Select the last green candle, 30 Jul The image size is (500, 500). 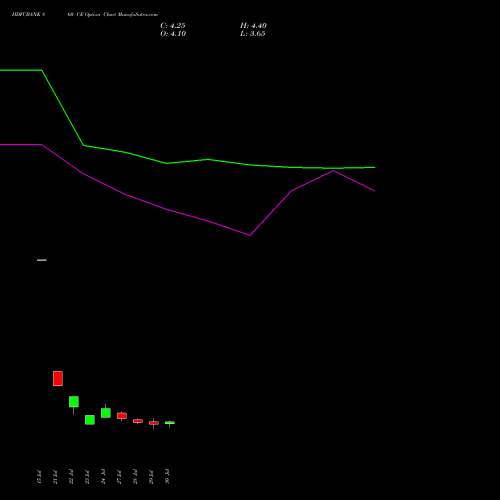point(170,423)
